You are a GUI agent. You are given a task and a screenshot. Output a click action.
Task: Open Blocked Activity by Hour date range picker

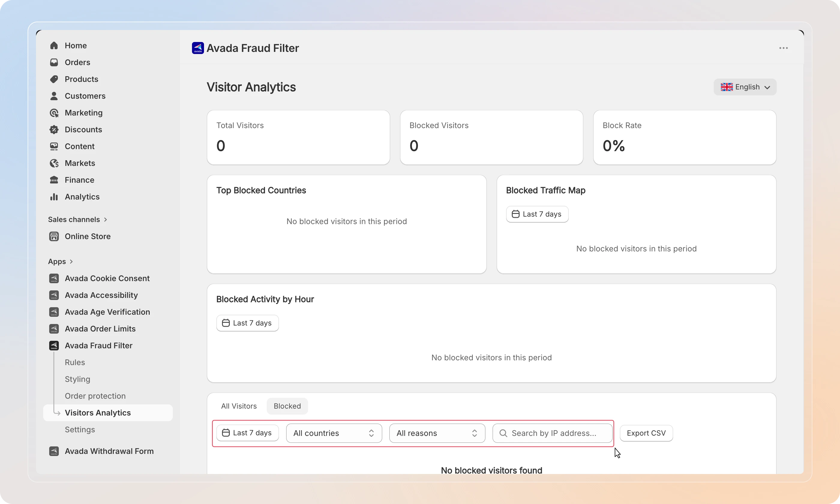[247, 323]
